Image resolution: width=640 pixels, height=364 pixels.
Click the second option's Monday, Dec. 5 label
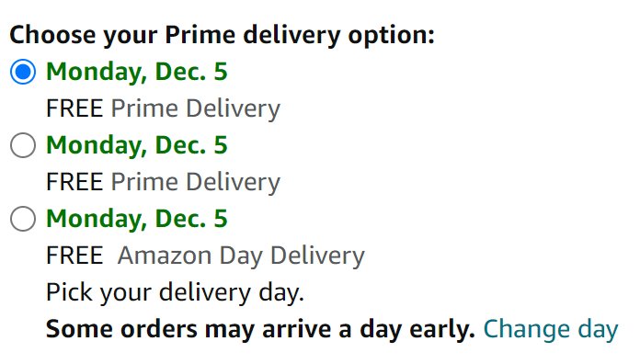tap(137, 145)
